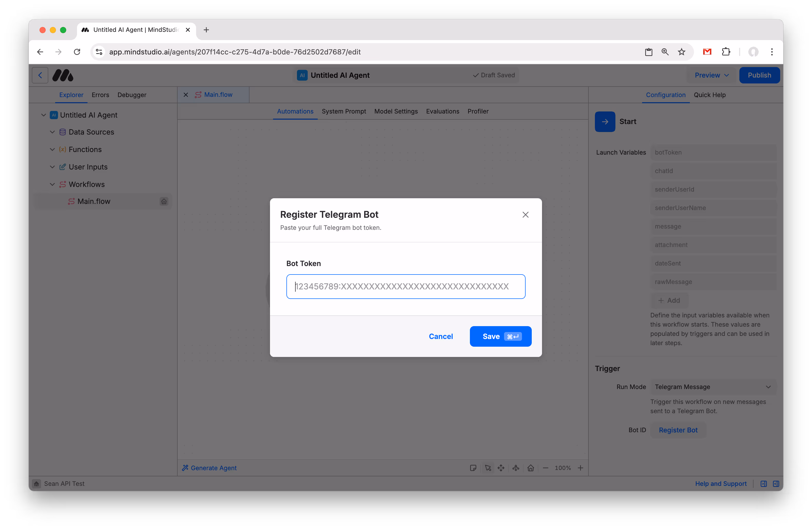Collapse the right Configuration panel
The height and width of the screenshot is (529, 812).
(776, 484)
